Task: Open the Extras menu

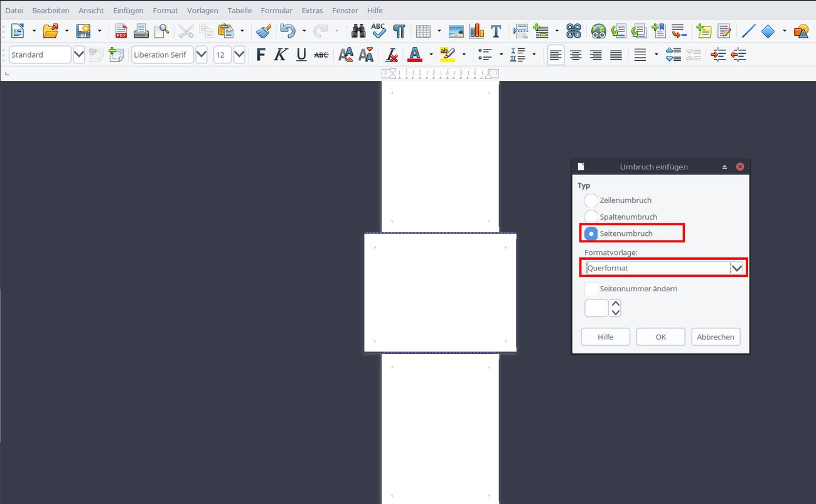Action: click(312, 10)
